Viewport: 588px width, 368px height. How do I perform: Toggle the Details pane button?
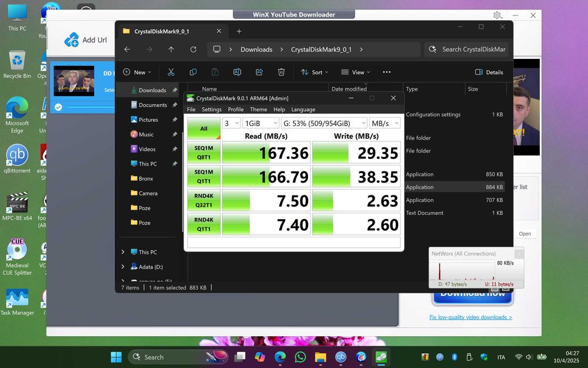pos(489,72)
